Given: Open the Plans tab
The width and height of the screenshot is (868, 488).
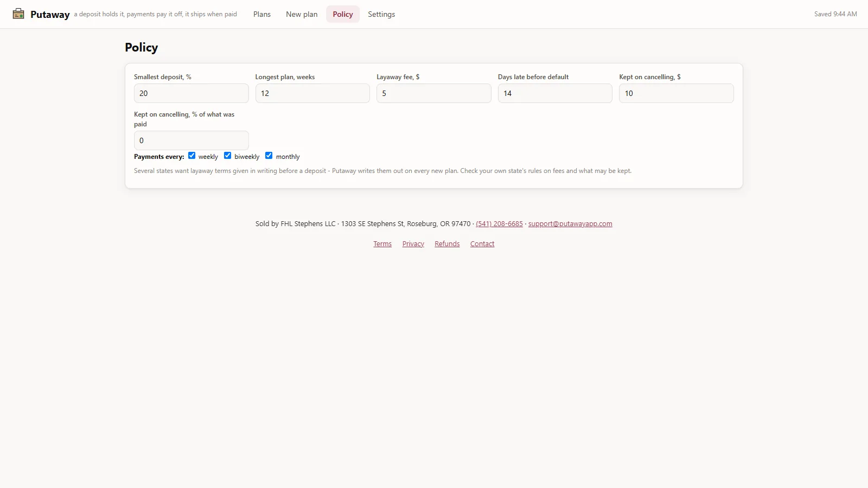Looking at the screenshot, I should coord(262,14).
